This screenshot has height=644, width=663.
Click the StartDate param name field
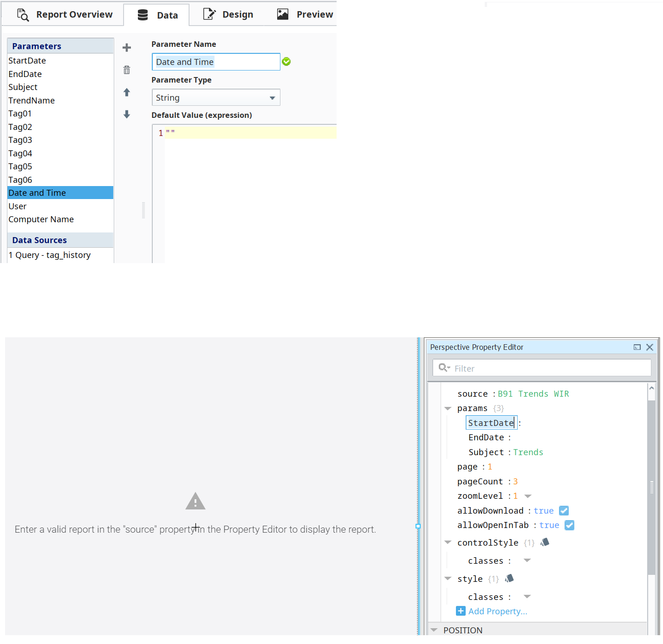491,423
